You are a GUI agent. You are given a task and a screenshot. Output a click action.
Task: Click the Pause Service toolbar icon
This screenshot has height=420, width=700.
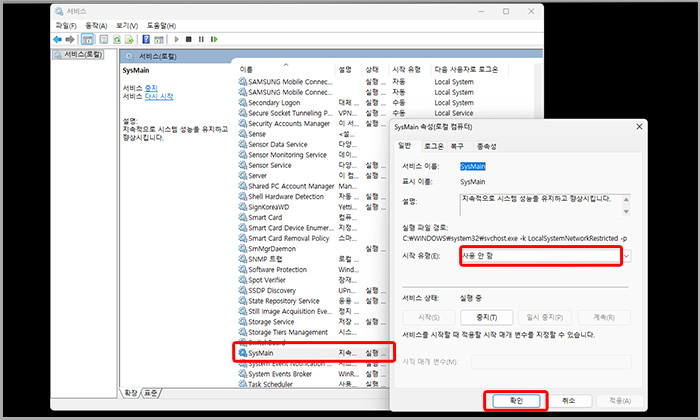[x=201, y=39]
